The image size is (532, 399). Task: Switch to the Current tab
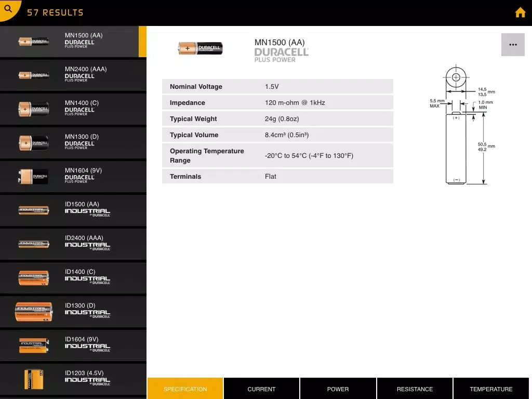click(262, 389)
